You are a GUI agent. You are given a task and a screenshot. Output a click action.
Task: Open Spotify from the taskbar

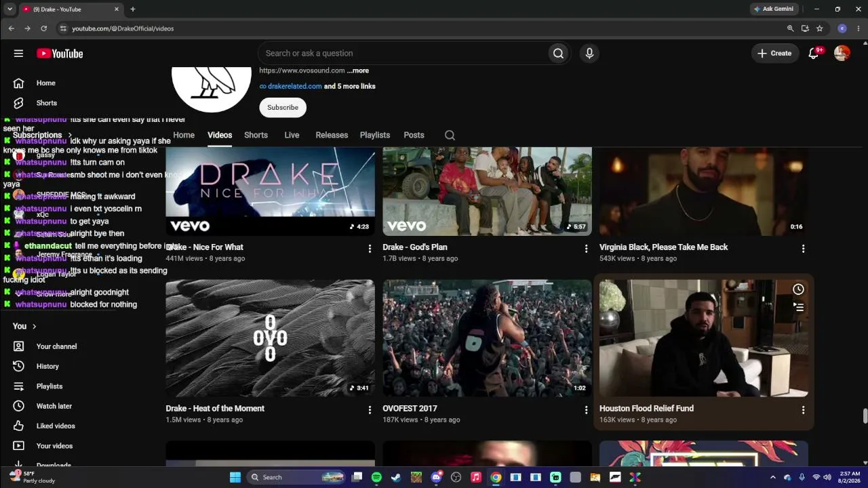(x=376, y=477)
